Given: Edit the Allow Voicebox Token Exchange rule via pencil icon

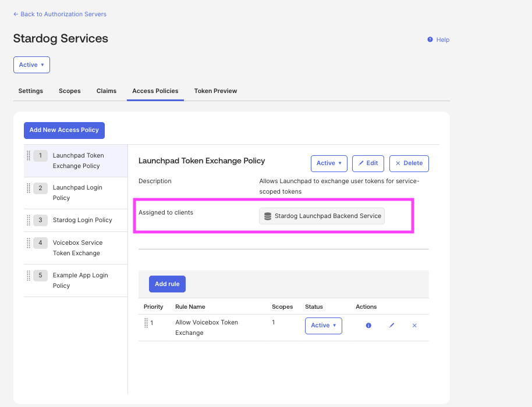Looking at the screenshot, I should pos(392,326).
